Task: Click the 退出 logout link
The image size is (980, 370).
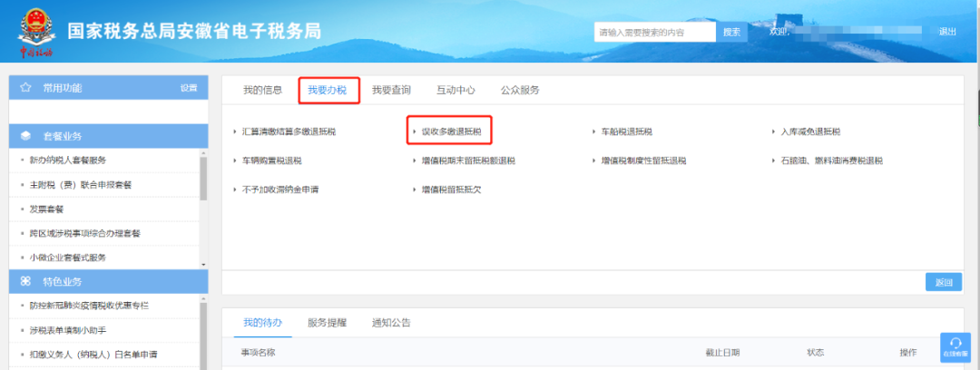Action: click(x=947, y=32)
